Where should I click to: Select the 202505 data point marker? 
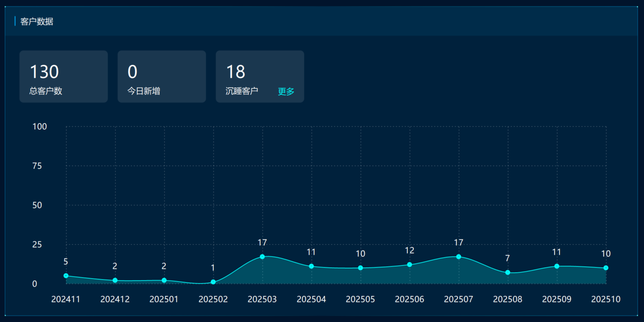pos(360,268)
